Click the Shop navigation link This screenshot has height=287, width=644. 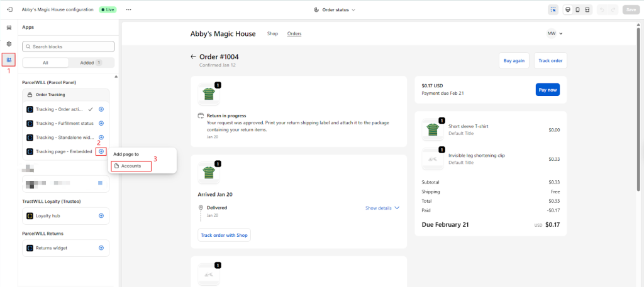(x=273, y=34)
